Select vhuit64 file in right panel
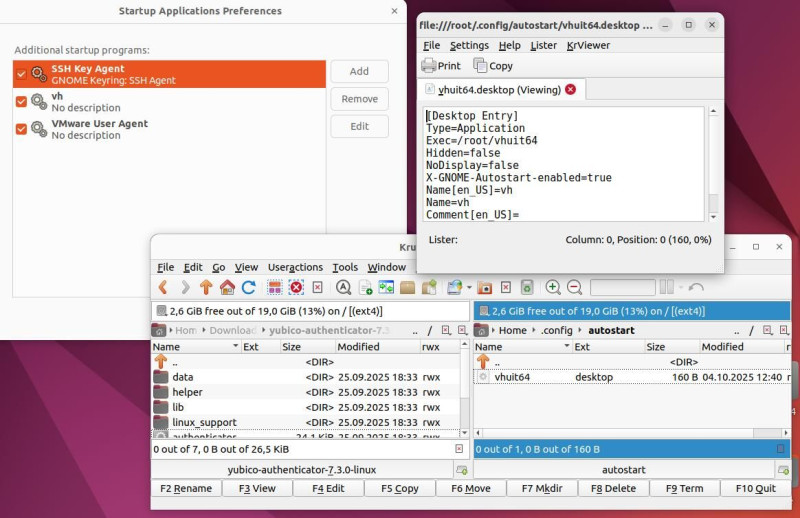This screenshot has width=800, height=518. 632,377
